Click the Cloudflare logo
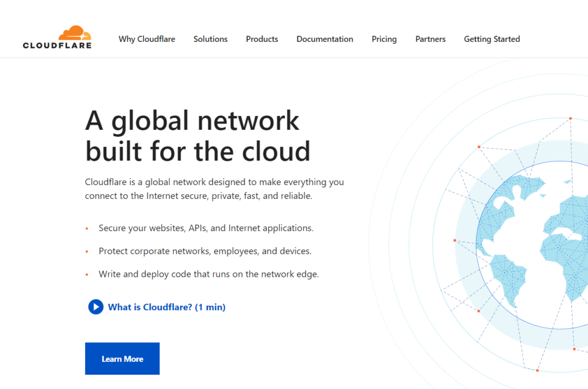This screenshot has height=389, width=588. 57,37
